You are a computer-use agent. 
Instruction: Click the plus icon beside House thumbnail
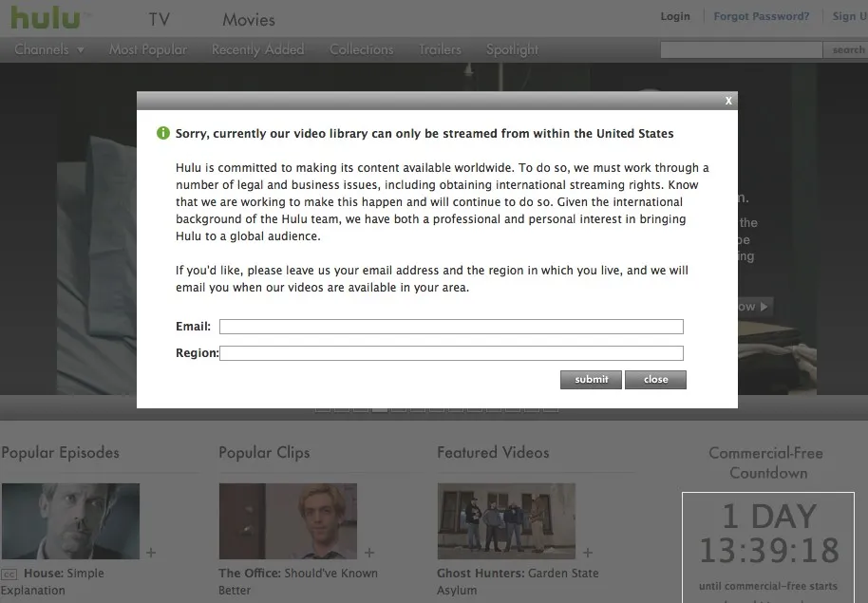click(x=151, y=552)
